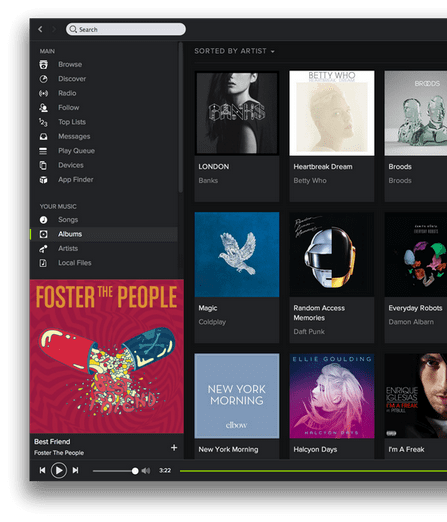
Task: Click the Coldplay artist link
Action: click(x=212, y=322)
